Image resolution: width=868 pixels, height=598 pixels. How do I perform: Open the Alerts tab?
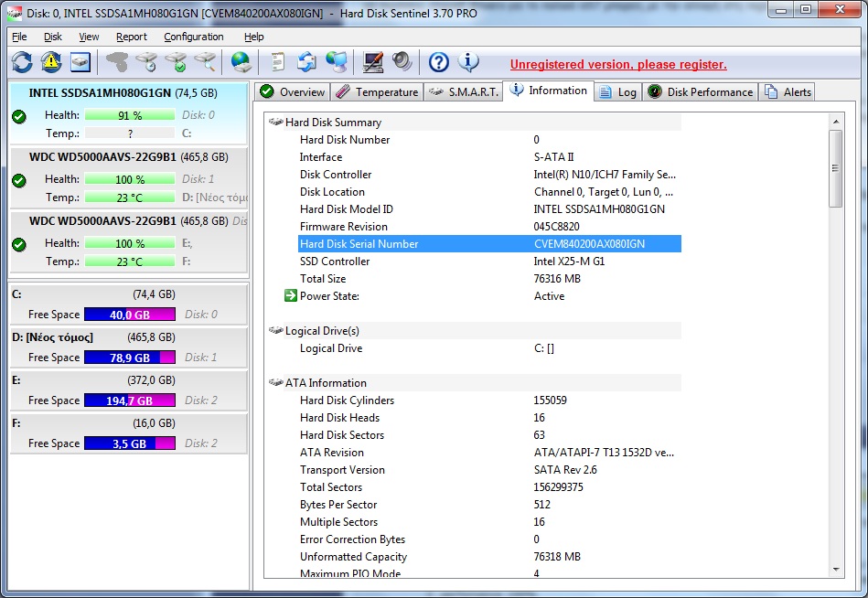788,91
